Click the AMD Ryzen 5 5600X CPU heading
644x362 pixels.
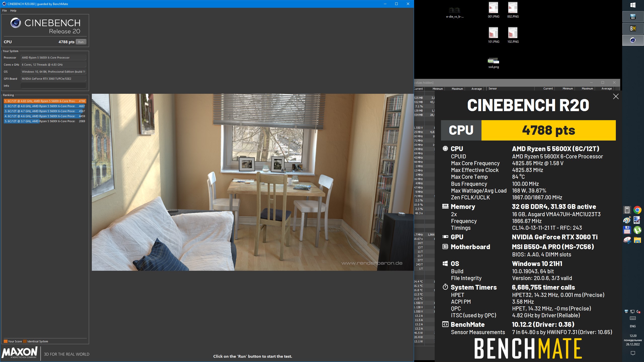[x=555, y=149]
